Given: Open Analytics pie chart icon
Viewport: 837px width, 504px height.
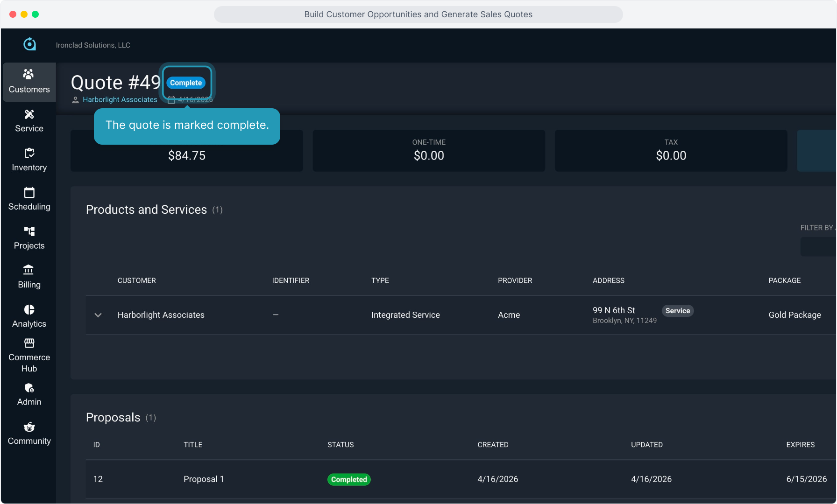Looking at the screenshot, I should [29, 309].
